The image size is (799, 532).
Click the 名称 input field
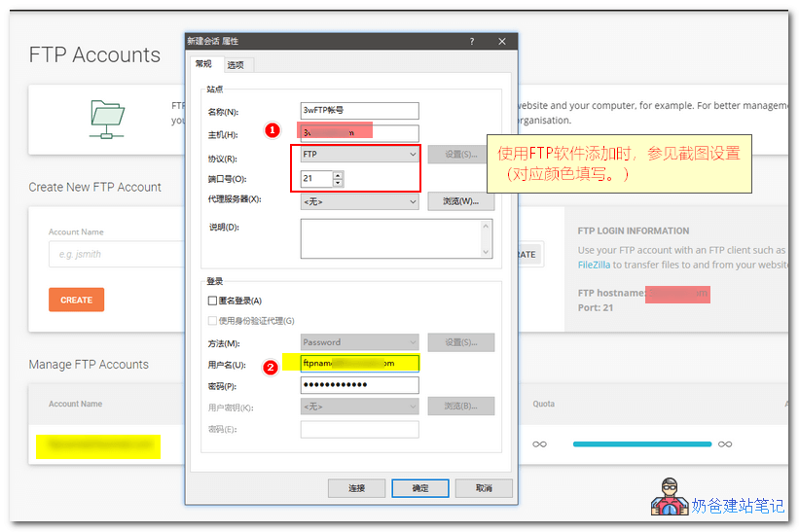coord(359,111)
